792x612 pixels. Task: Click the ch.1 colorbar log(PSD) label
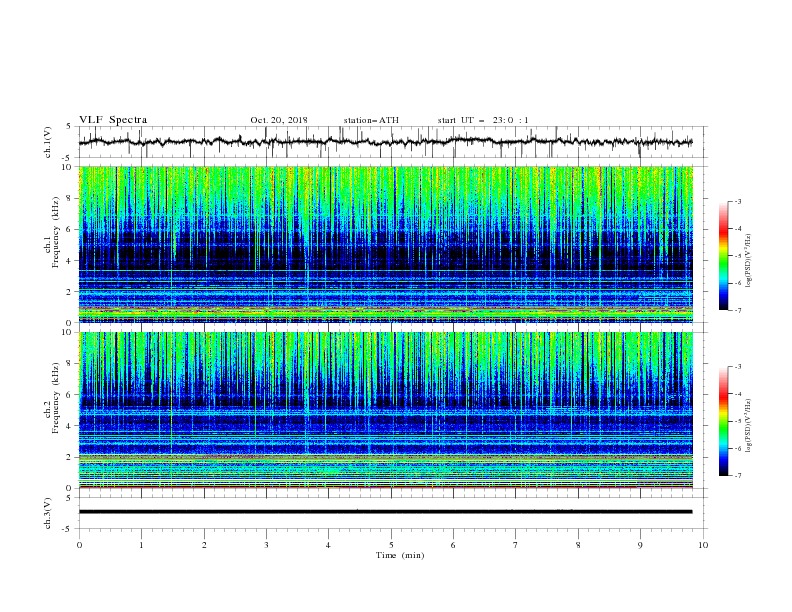749,261
